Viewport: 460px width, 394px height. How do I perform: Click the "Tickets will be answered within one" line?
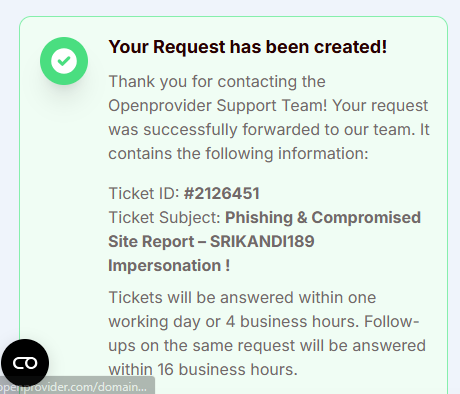[242, 297]
